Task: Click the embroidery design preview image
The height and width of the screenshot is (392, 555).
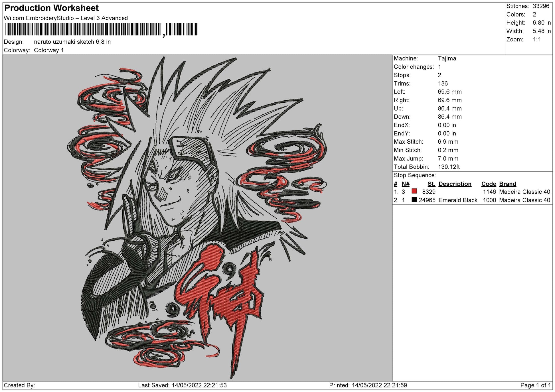Action: [x=197, y=218]
